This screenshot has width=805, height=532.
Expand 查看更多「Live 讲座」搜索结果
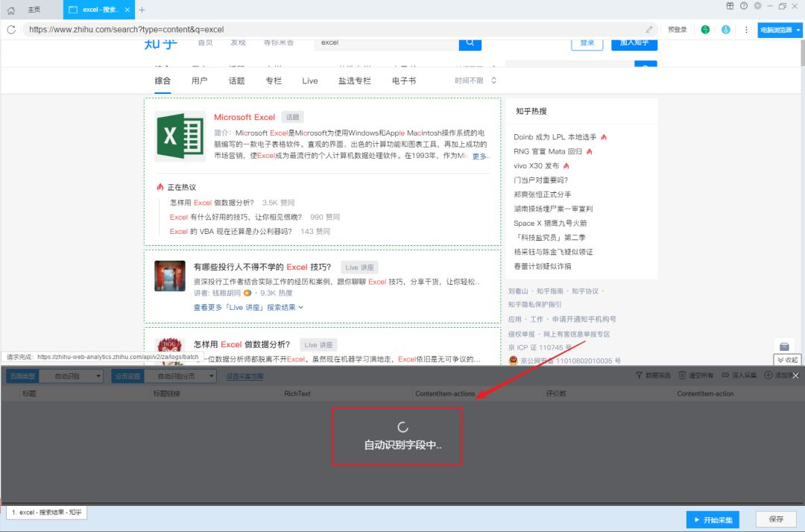(x=248, y=307)
